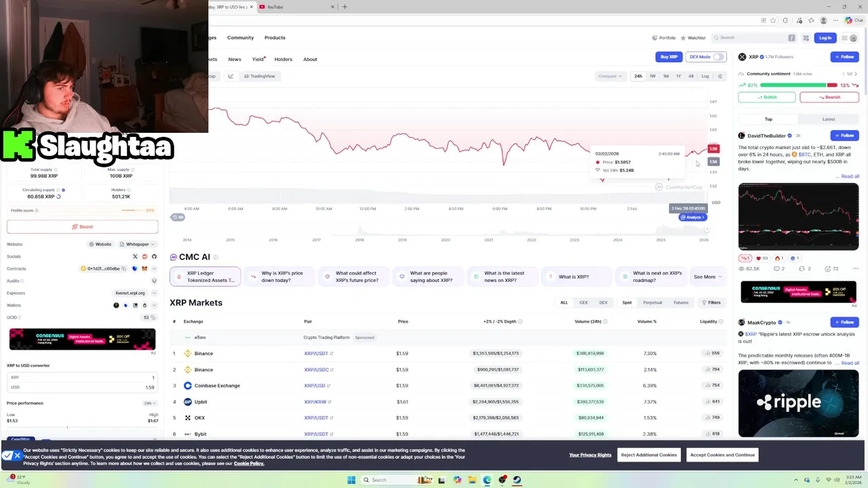The image size is (868, 488).
Task: Select the CEX markets filter tab
Action: pyautogui.click(x=583, y=302)
